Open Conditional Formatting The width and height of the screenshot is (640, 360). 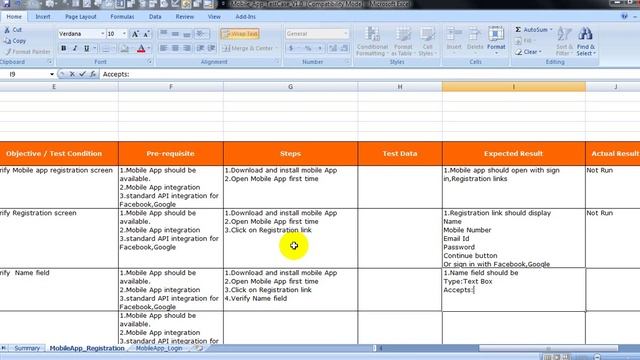[x=371, y=41]
